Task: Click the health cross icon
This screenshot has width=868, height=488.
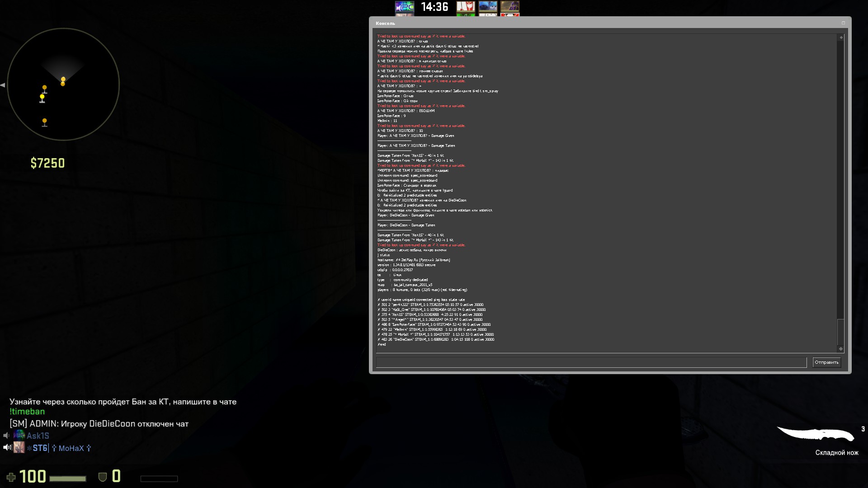Action: (11, 477)
